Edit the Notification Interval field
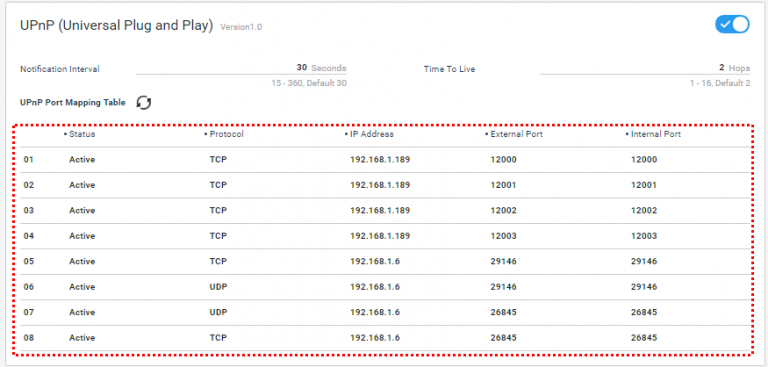Viewport: 768px width, 367px height. pyautogui.click(x=241, y=69)
